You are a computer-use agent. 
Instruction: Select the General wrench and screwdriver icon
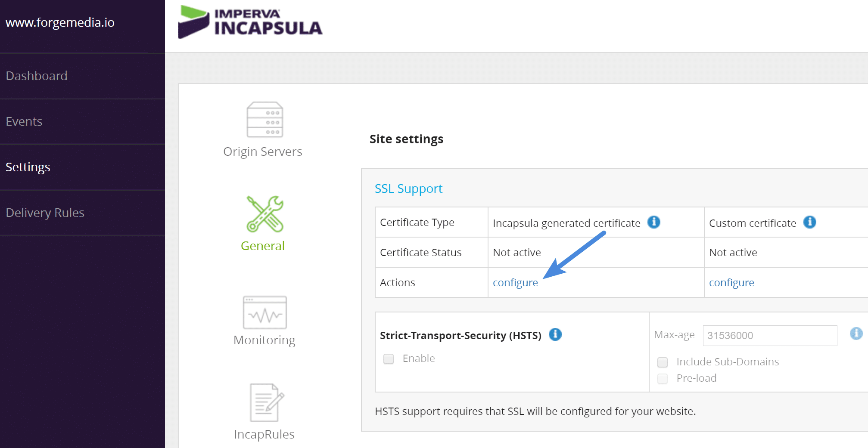click(265, 214)
